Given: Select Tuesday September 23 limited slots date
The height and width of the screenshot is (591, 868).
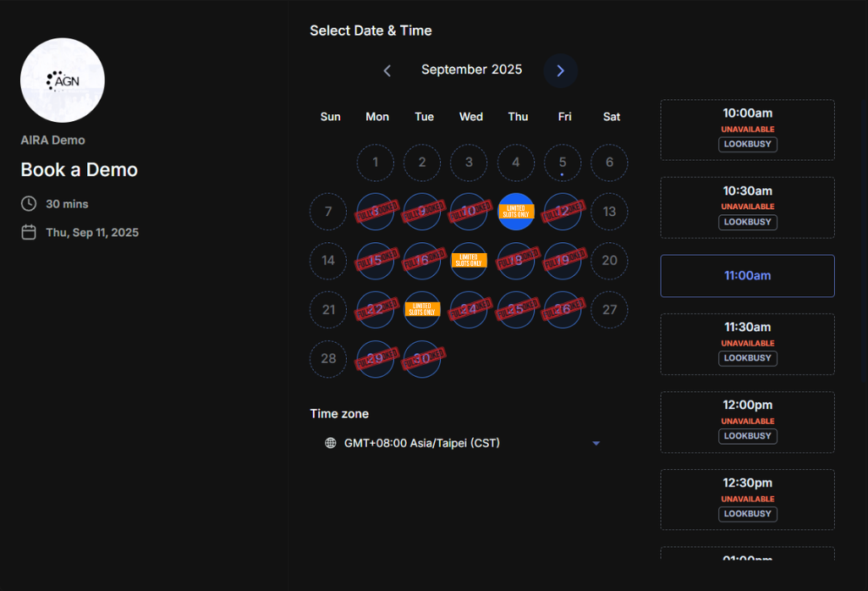Looking at the screenshot, I should 422,309.
